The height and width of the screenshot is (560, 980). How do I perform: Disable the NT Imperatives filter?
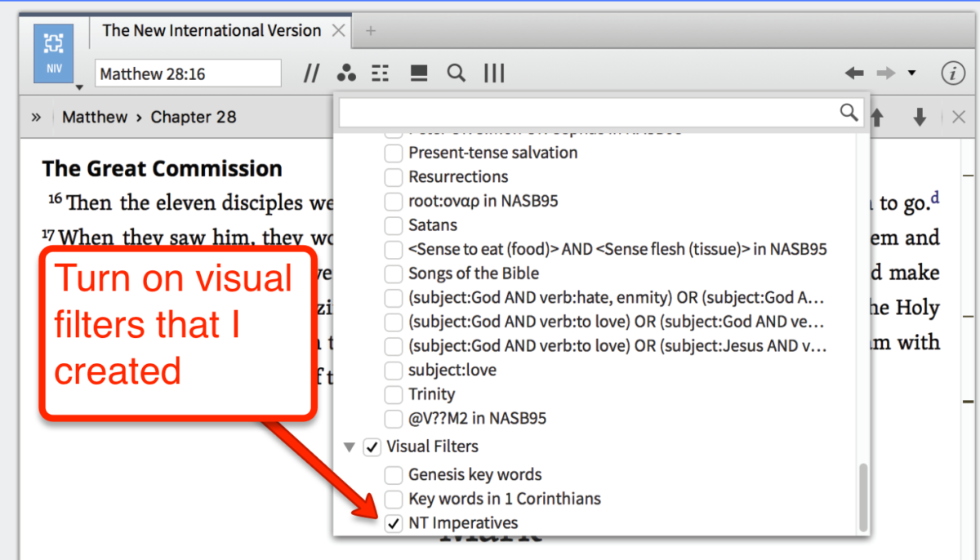[393, 523]
